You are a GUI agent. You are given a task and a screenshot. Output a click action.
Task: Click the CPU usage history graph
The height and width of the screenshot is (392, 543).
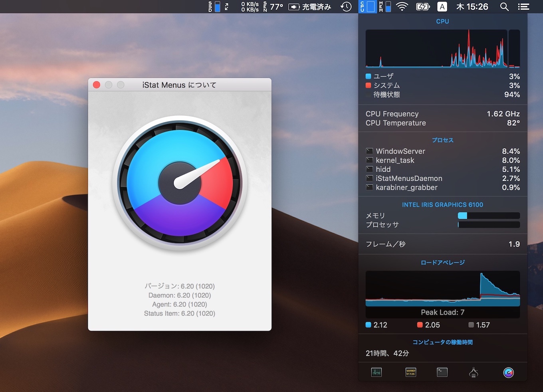pyautogui.click(x=436, y=48)
